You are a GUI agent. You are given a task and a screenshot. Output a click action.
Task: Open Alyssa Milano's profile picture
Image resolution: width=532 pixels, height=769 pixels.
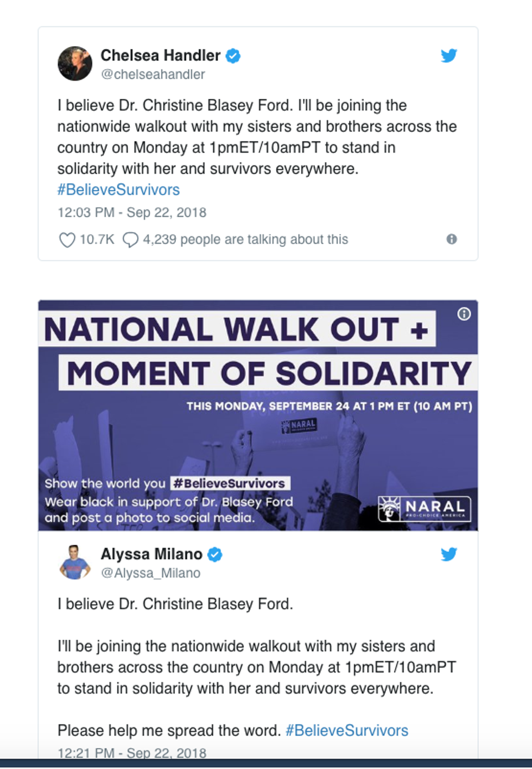coord(75,562)
